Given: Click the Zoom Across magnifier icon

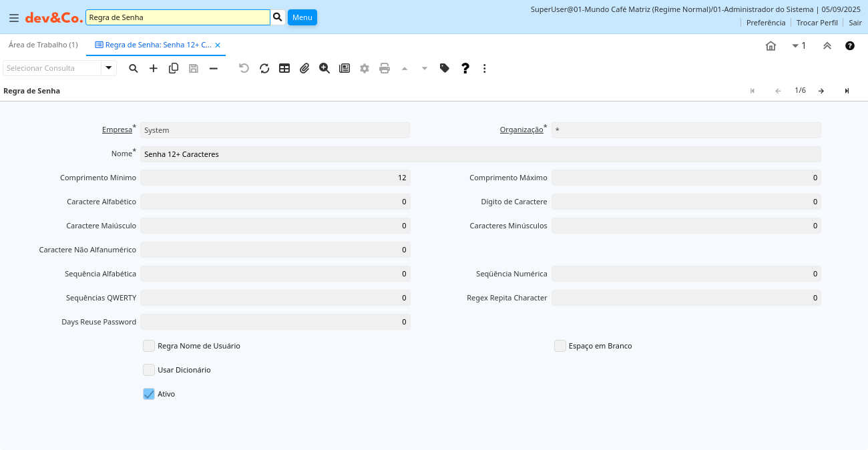Looking at the screenshot, I should point(324,68).
